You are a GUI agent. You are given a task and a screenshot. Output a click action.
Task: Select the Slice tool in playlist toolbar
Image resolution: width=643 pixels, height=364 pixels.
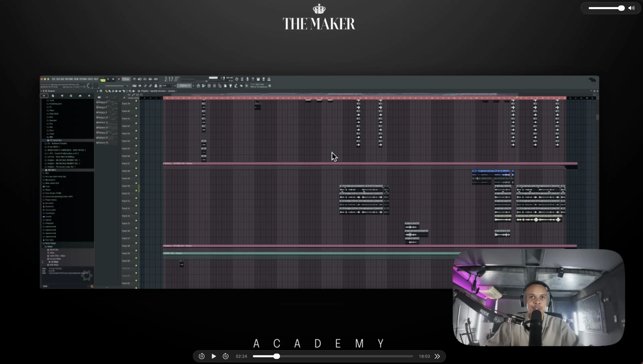(x=124, y=91)
